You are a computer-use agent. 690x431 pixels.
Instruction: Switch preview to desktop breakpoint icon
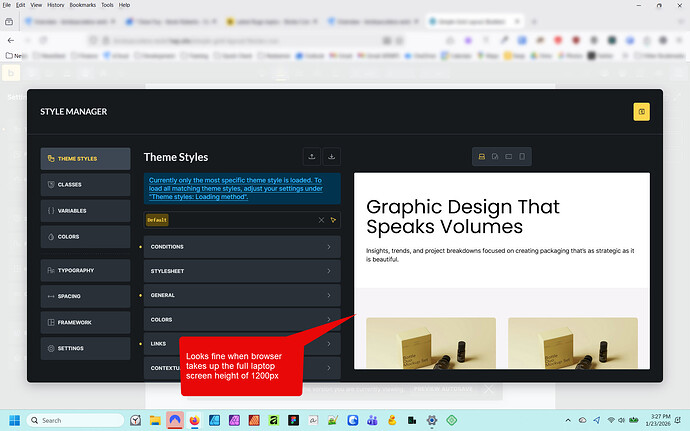pyautogui.click(x=481, y=157)
